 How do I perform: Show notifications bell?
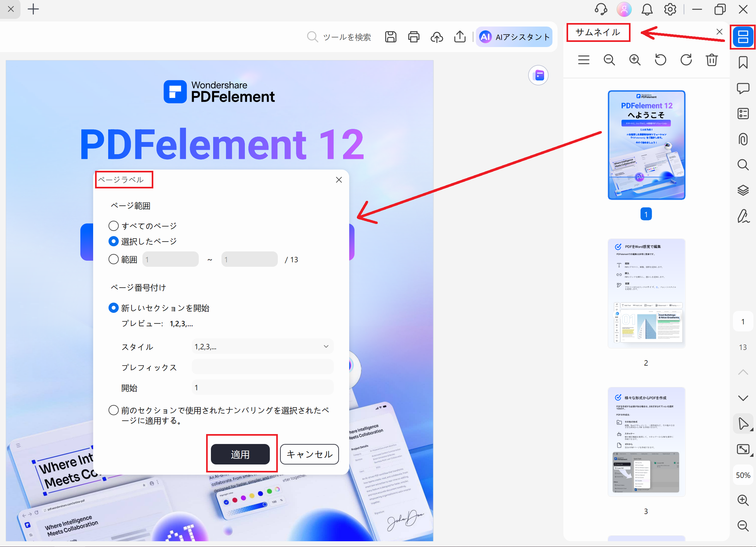pos(647,9)
